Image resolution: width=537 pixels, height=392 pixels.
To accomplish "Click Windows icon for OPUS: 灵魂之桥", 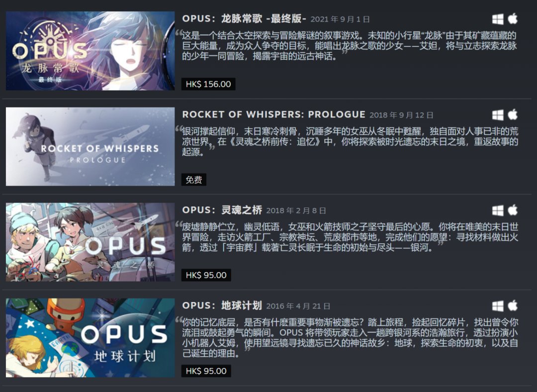I will click(x=498, y=210).
